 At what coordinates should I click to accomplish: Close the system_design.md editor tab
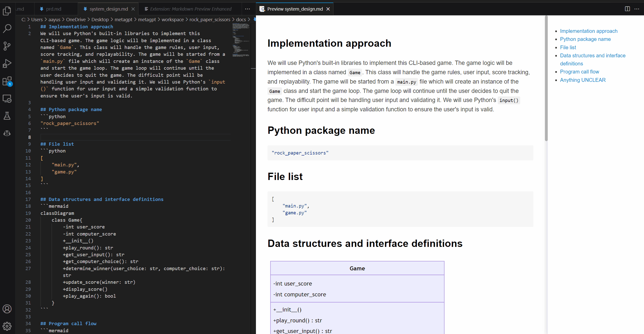(133, 9)
